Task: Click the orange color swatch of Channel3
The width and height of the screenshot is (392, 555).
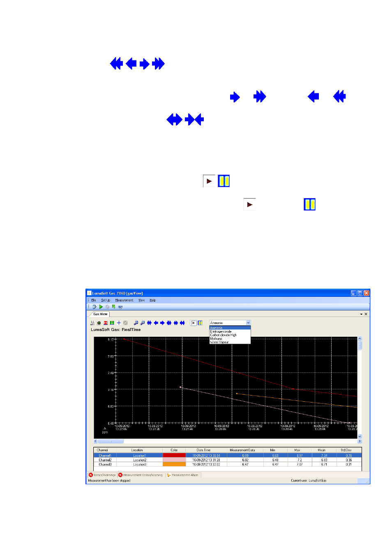Action: [174, 464]
